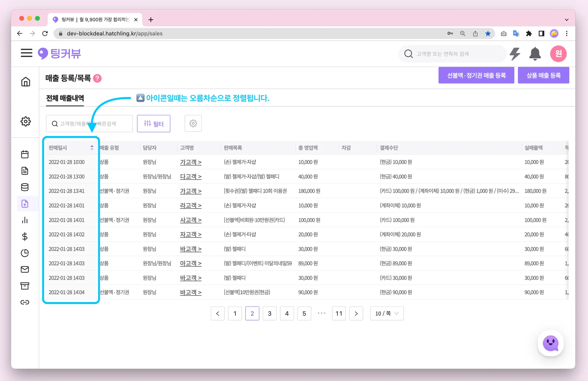Image resolution: width=588 pixels, height=381 pixels.
Task: Go to page 3 in pagination
Action: 269,313
